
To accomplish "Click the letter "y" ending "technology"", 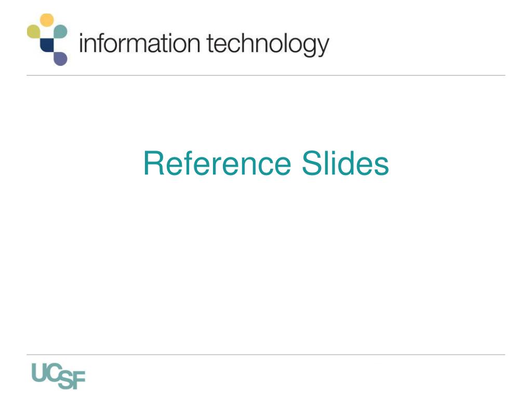I will [323, 47].
